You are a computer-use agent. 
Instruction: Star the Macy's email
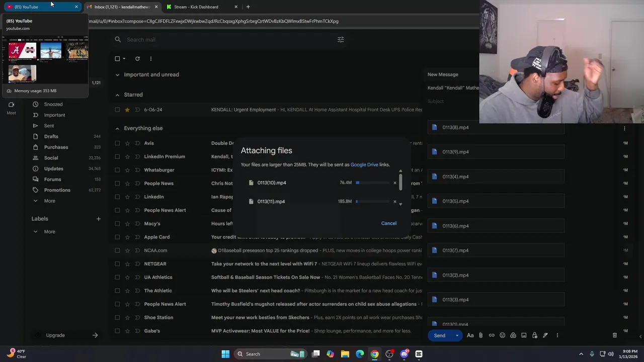(x=127, y=224)
